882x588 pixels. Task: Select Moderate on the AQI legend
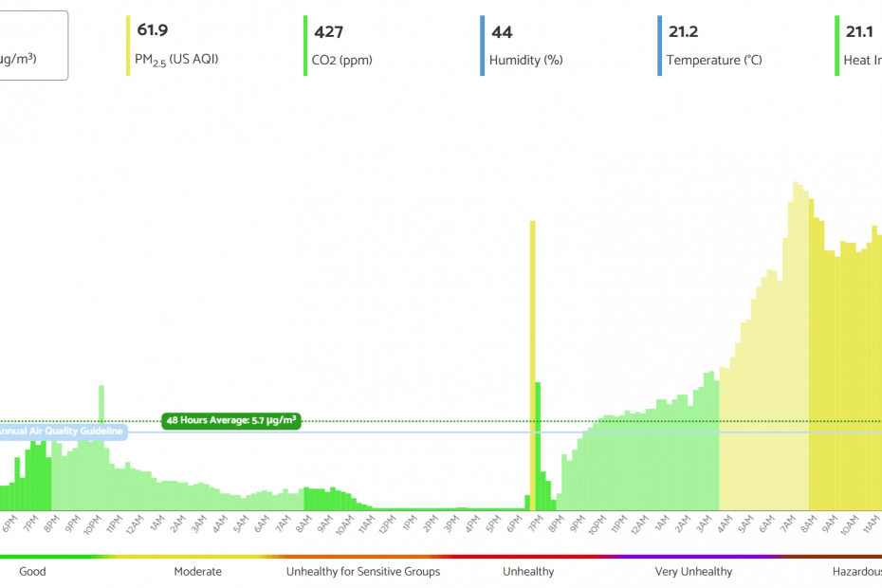(x=197, y=572)
